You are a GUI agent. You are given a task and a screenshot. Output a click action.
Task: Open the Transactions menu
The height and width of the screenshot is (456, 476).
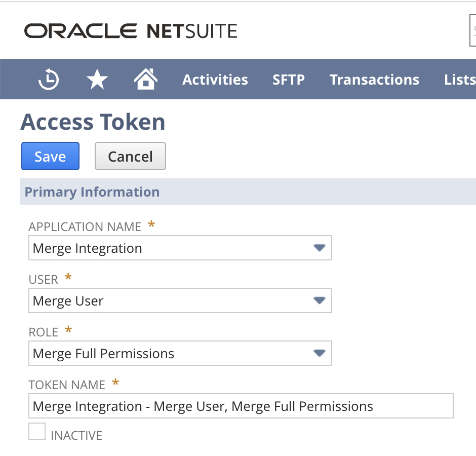(374, 79)
